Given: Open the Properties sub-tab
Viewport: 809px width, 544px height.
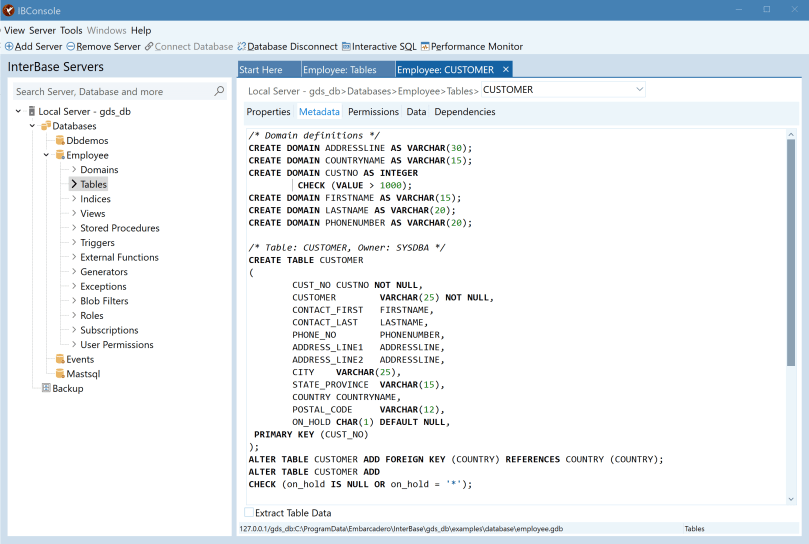Looking at the screenshot, I should (268, 111).
